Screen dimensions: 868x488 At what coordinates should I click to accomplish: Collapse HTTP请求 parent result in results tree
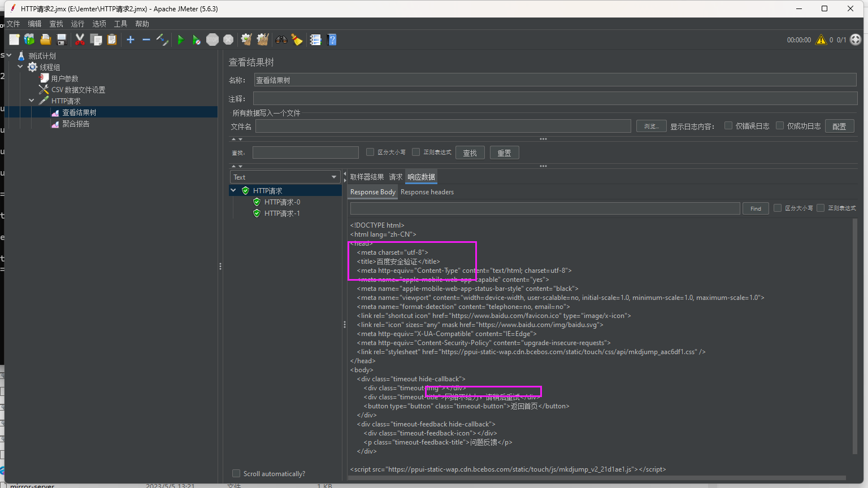(x=233, y=190)
